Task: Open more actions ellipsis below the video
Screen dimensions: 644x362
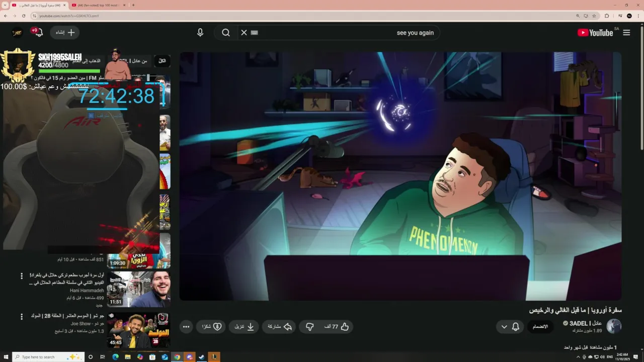Action: click(186, 327)
